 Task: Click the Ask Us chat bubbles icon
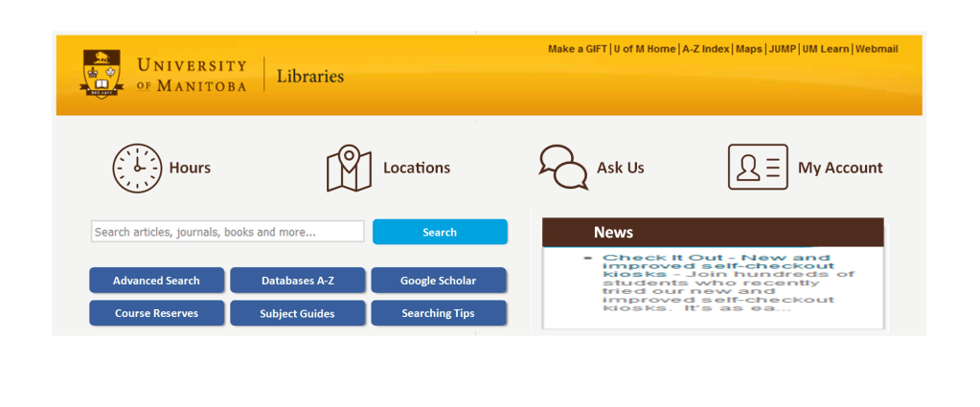point(563,167)
